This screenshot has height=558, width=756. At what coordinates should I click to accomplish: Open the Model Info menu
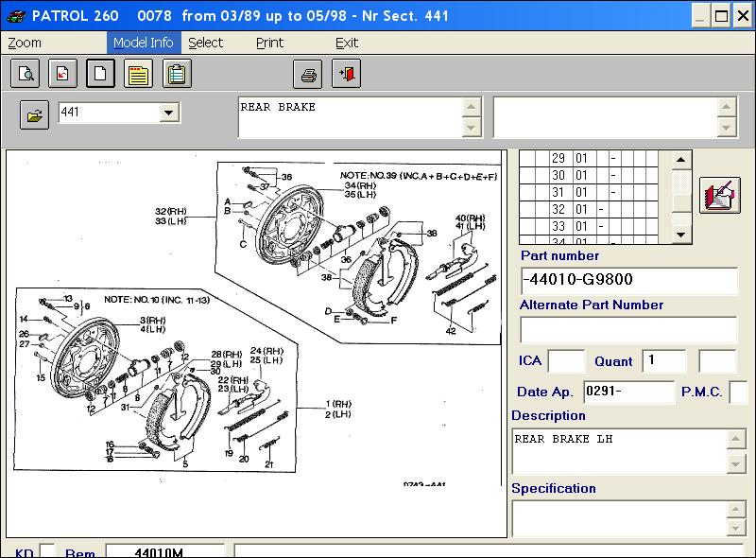click(x=144, y=43)
